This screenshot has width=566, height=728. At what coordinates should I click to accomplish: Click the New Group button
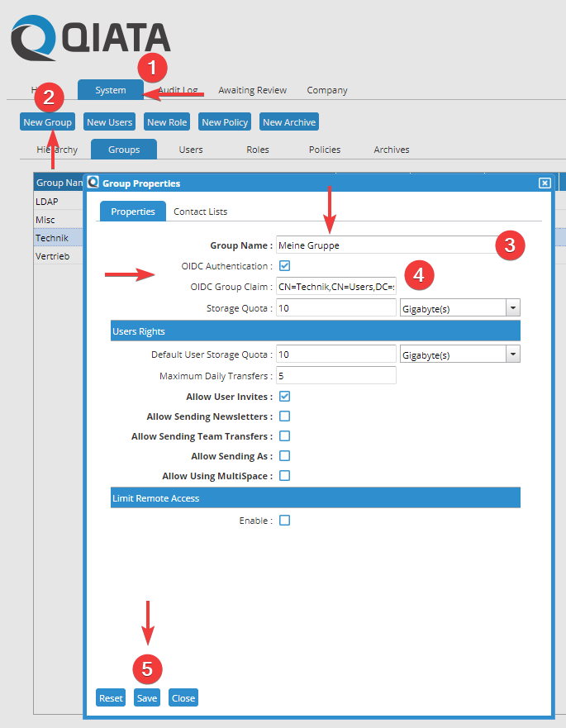pos(48,122)
